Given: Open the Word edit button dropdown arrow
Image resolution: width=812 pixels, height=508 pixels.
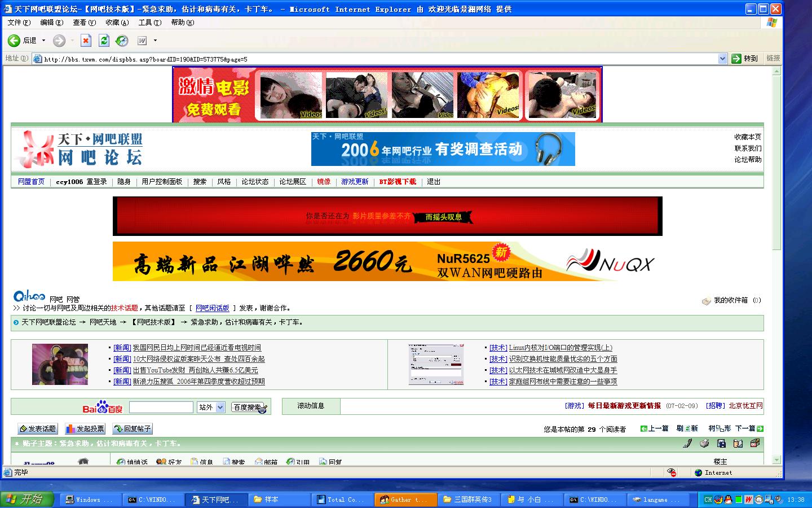Looking at the screenshot, I should [155, 41].
